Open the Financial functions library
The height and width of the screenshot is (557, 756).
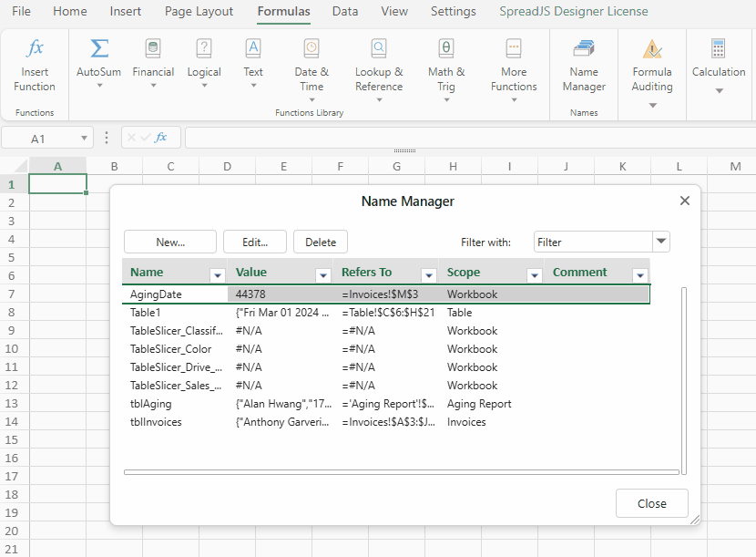[153, 63]
